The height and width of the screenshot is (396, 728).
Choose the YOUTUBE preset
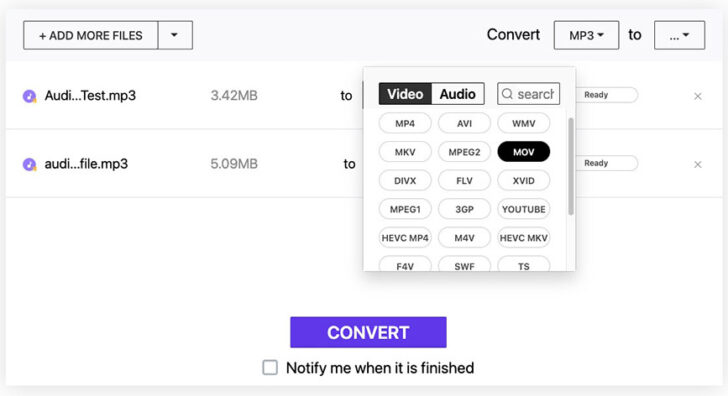click(524, 209)
